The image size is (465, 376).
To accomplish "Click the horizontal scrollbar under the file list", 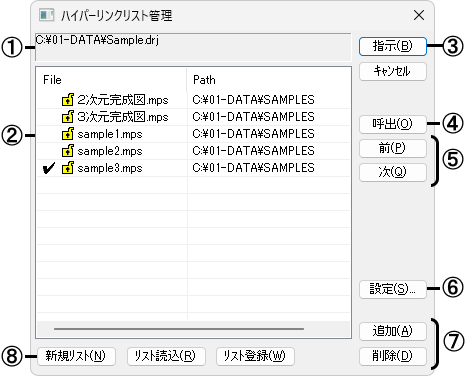I will [179, 329].
